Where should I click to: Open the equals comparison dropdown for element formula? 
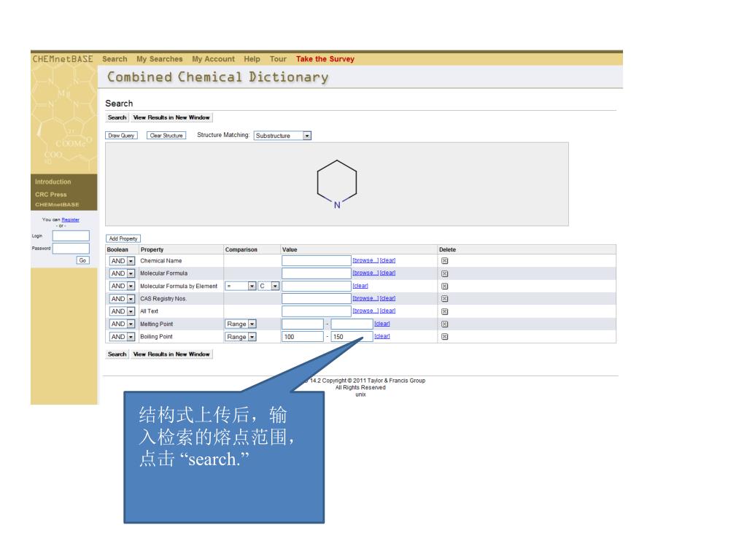(241, 286)
